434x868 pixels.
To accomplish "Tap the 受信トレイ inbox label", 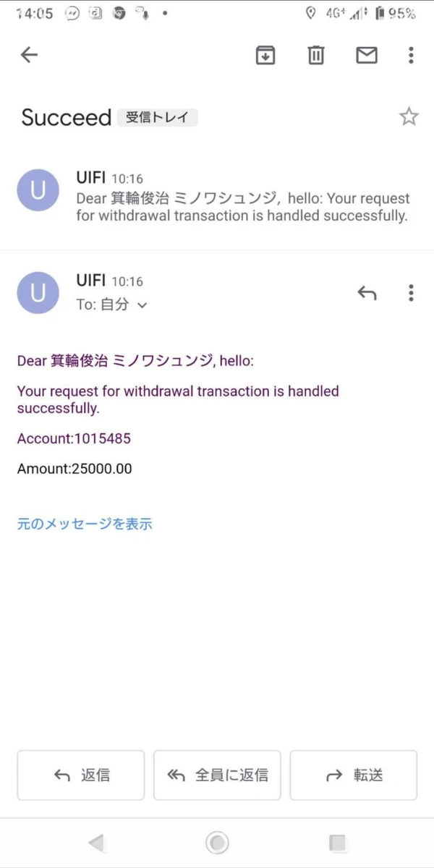I will point(158,117).
